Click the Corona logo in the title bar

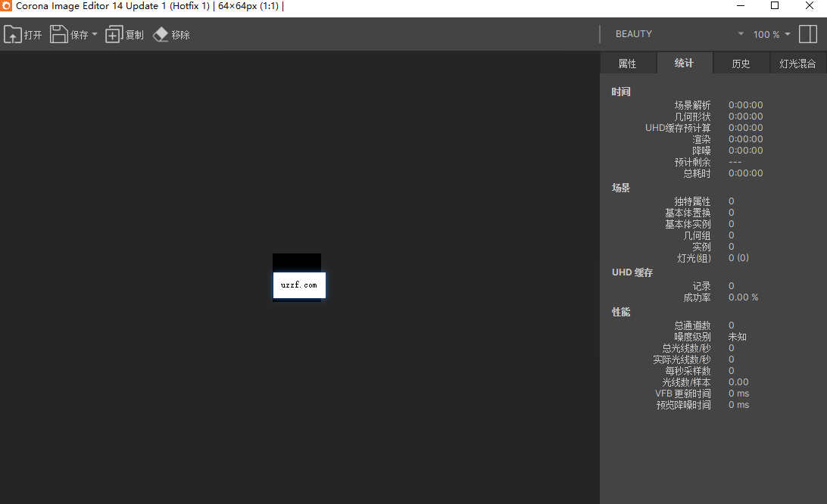(x=7, y=6)
